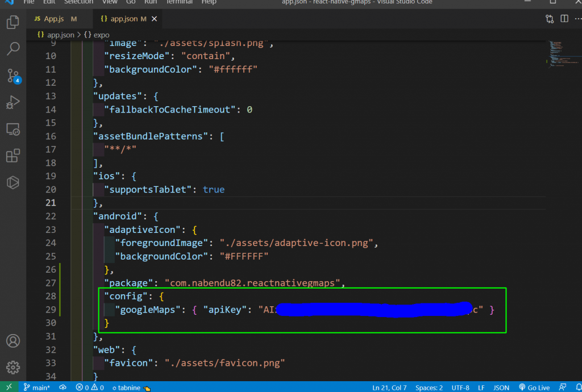Open the Extensions view
Image resolution: width=582 pixels, height=392 pixels.
click(x=13, y=155)
